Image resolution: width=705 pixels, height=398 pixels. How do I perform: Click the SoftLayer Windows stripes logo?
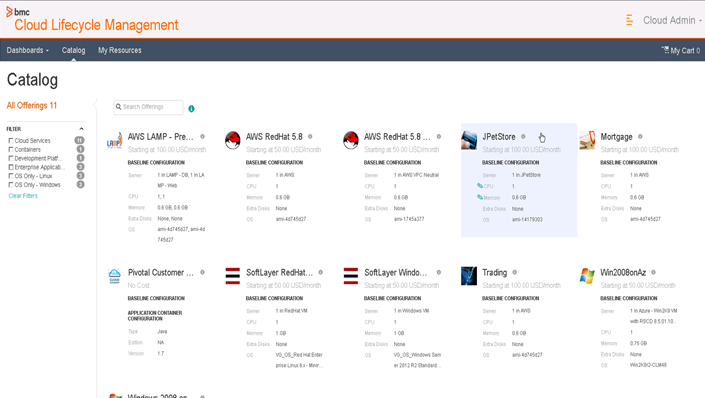(x=351, y=276)
